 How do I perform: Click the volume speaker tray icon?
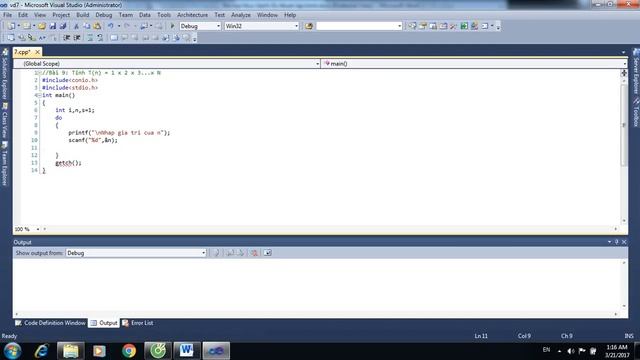pos(571,351)
